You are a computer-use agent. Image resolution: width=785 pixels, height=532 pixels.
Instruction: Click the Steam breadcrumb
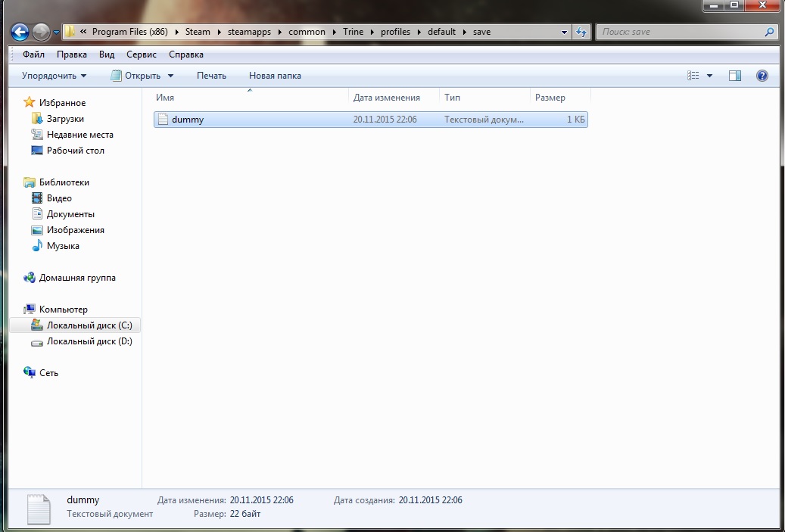(198, 32)
